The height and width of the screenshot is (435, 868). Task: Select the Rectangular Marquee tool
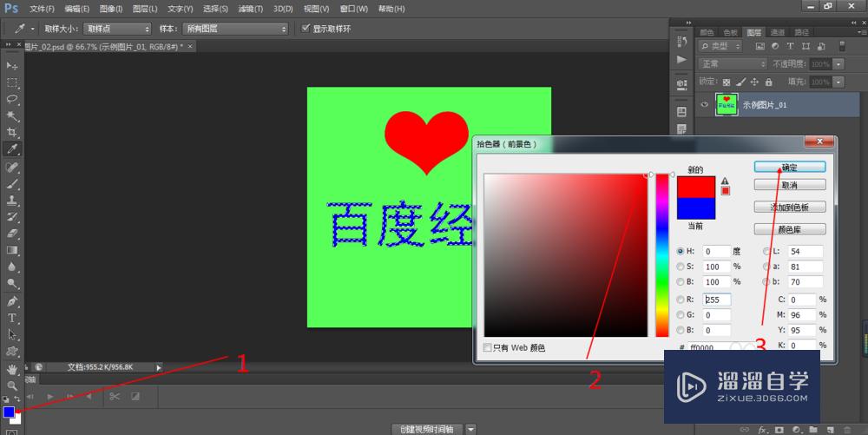[x=11, y=82]
